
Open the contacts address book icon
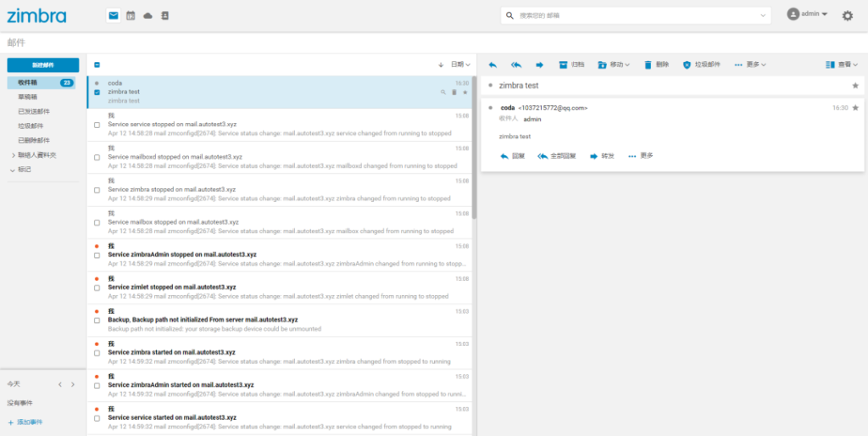click(164, 16)
